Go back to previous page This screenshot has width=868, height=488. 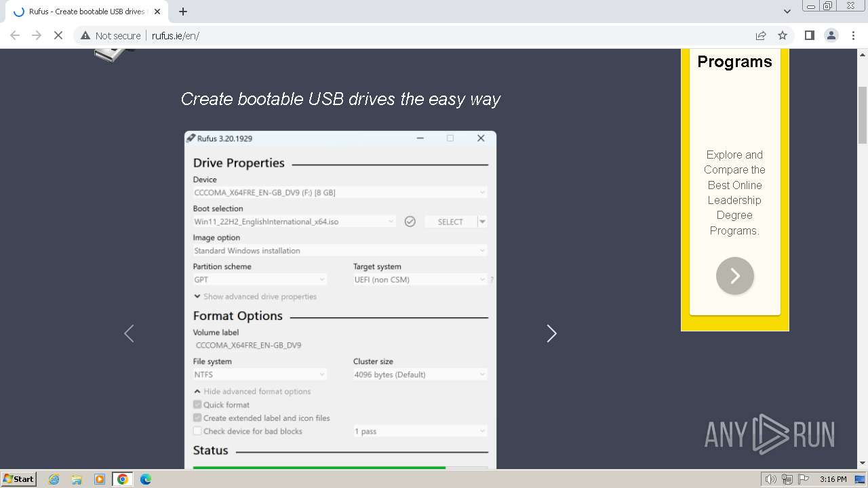[x=15, y=35]
